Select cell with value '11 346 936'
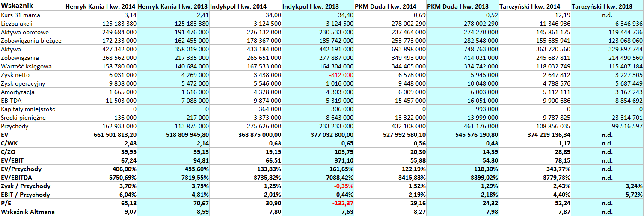Image resolution: width=644 pixels, height=216 pixels. (535, 24)
